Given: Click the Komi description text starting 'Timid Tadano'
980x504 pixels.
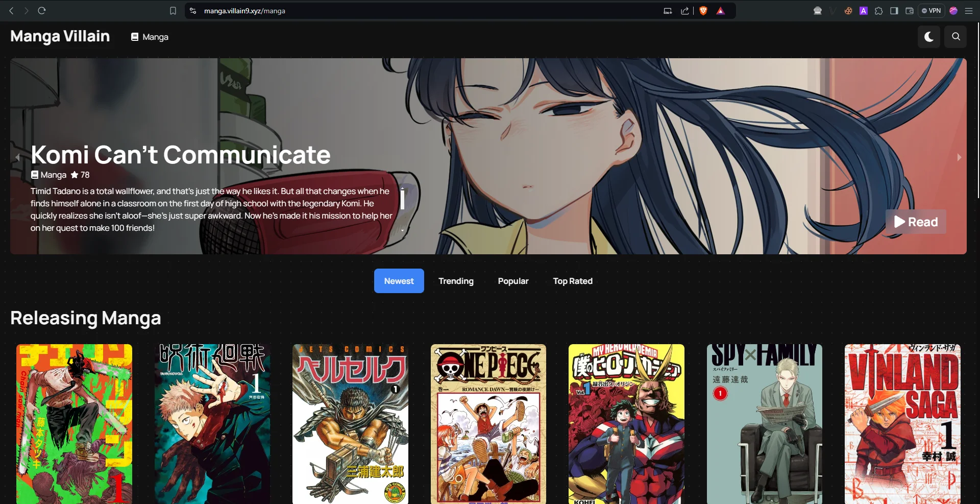Looking at the screenshot, I should [x=211, y=209].
